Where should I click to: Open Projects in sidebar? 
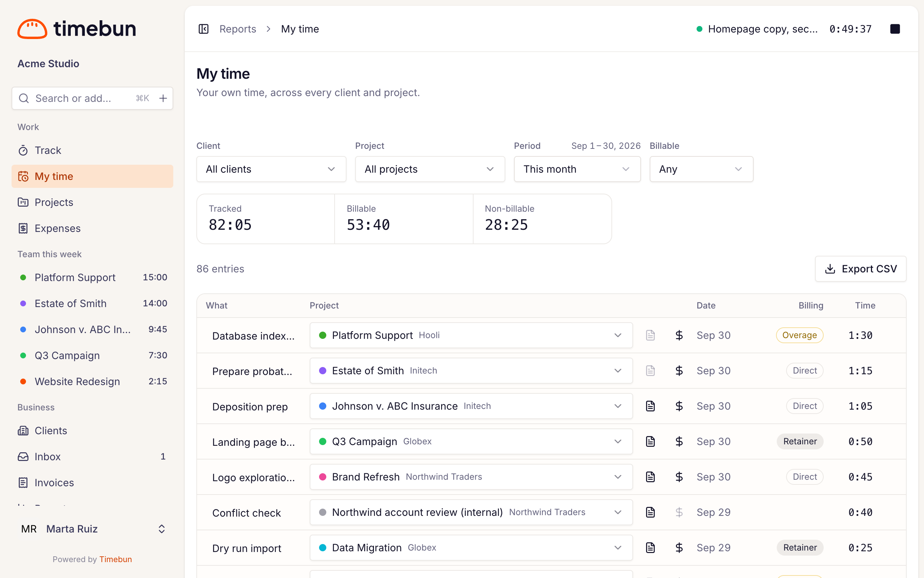(92, 202)
